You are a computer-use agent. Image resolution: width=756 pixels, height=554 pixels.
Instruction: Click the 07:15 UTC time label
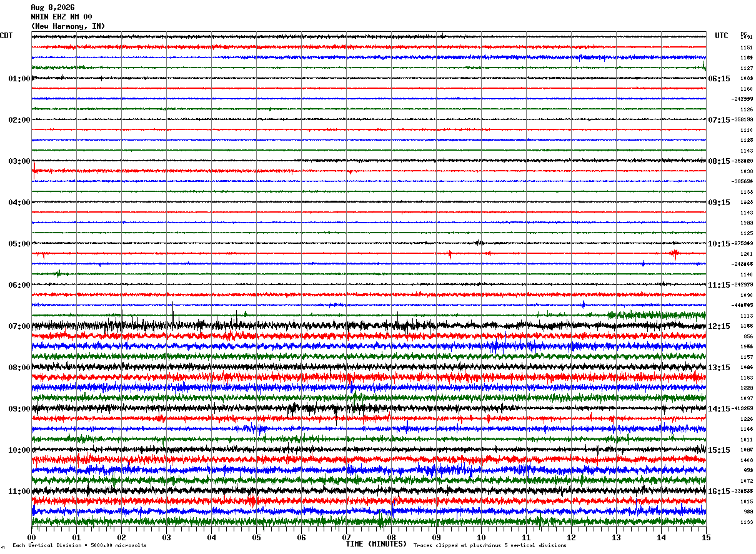(719, 120)
